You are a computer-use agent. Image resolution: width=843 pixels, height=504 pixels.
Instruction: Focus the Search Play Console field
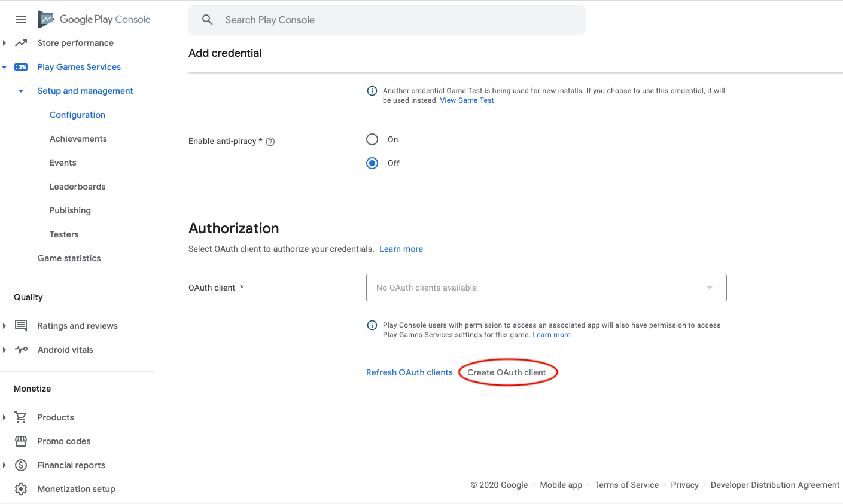coord(387,20)
